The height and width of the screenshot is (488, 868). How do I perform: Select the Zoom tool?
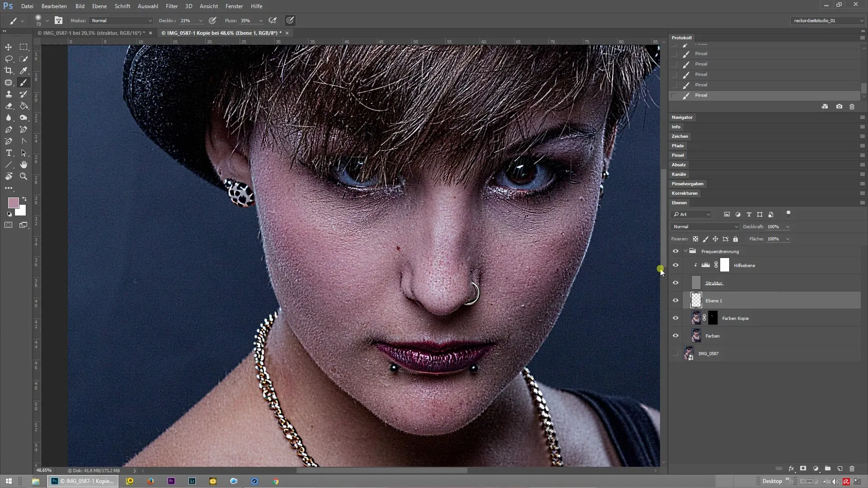[24, 176]
